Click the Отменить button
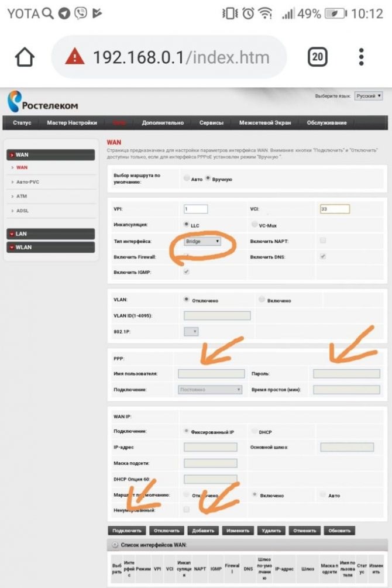 305,531
